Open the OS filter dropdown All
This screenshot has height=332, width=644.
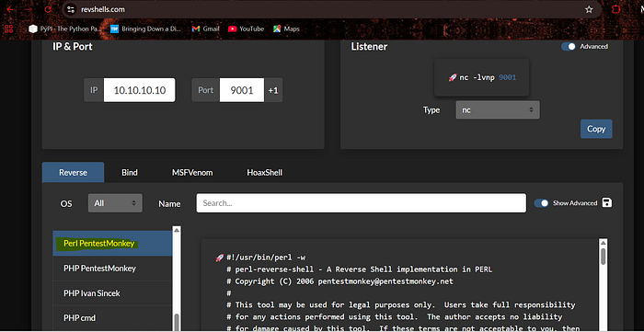[115, 203]
